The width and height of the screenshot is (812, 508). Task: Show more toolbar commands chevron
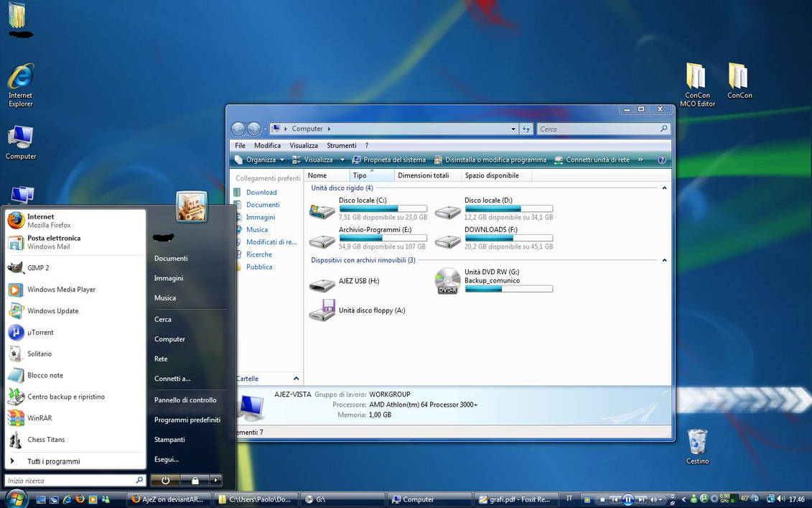640,160
